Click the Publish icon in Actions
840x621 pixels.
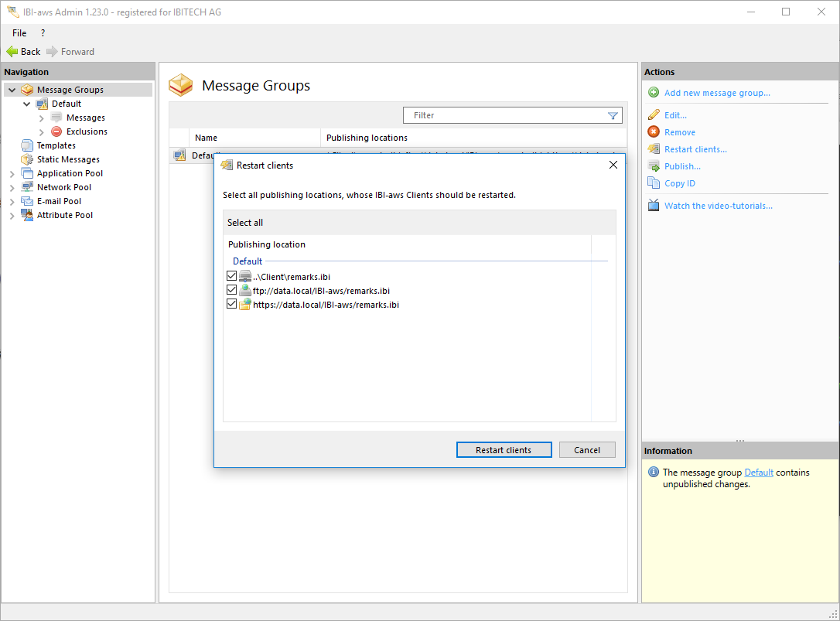pyautogui.click(x=654, y=166)
